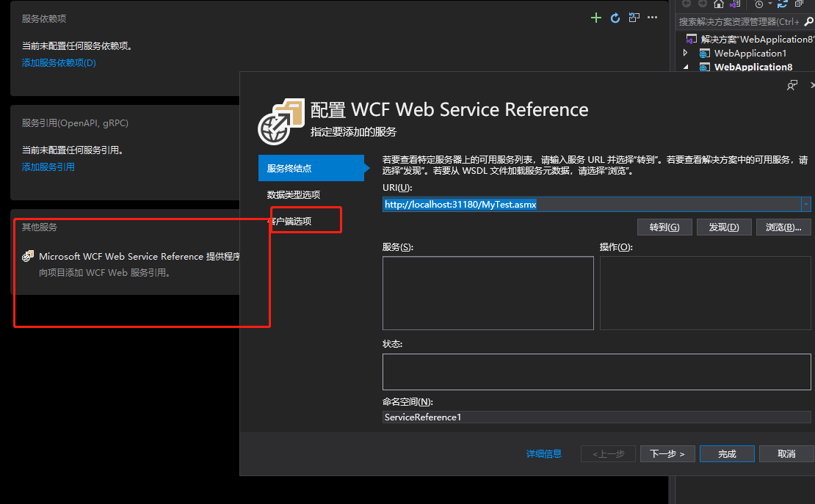815x504 pixels.
Task: Click the forward arrow in Solution Explorer toolbar
Action: pyautogui.click(x=703, y=4)
